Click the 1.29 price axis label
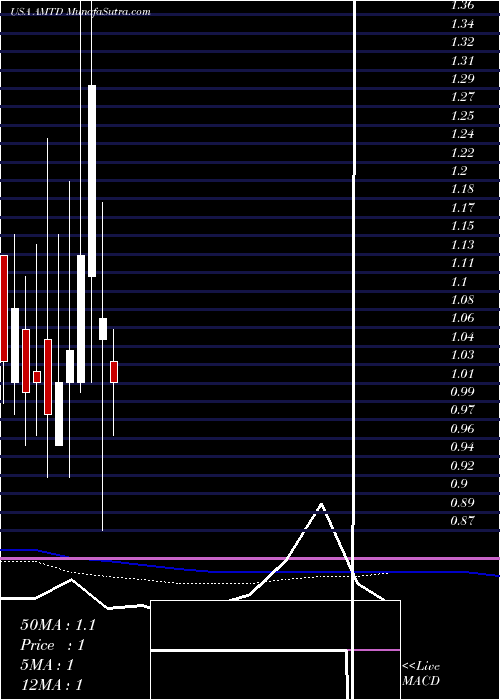Viewport: 500px width, 700px height. click(462, 79)
